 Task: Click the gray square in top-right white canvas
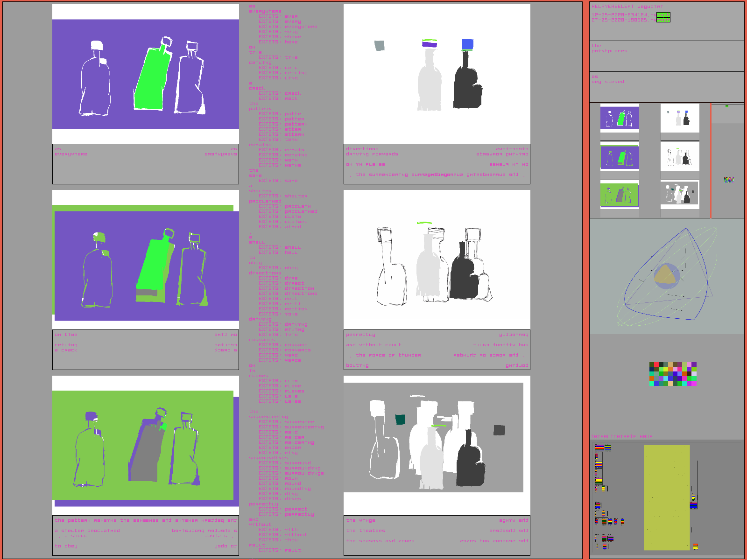pos(380,45)
